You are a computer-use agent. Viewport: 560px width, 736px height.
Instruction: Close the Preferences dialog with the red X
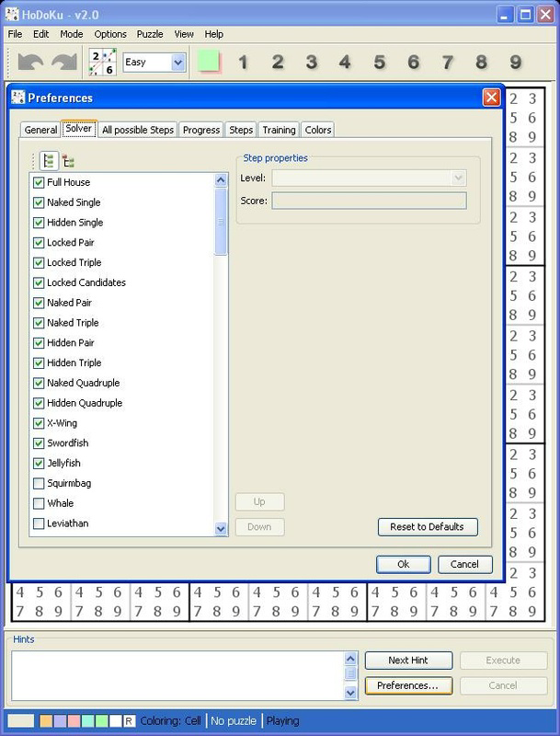tap(491, 98)
